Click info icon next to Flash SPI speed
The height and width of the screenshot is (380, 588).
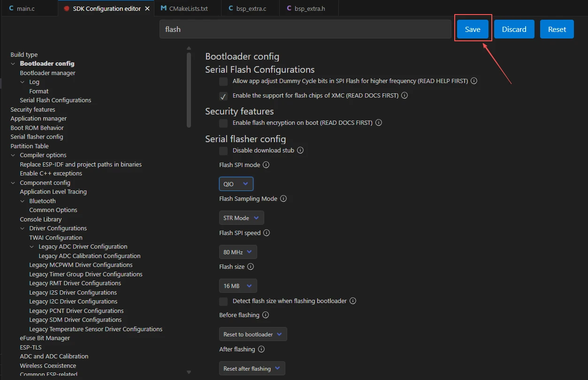coord(266,233)
